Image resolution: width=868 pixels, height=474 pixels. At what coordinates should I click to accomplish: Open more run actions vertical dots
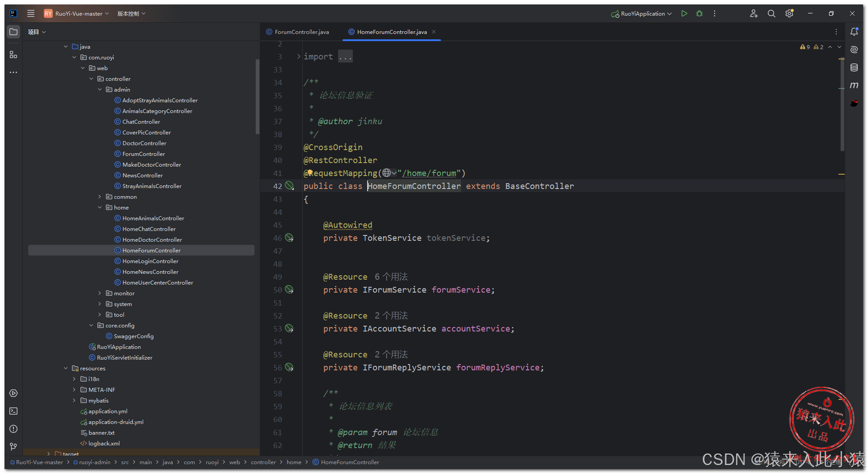point(715,13)
